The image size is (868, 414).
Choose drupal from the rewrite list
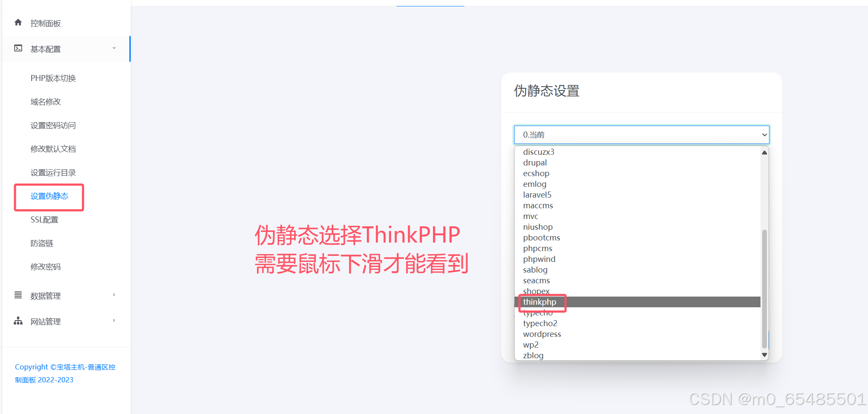tap(638, 162)
